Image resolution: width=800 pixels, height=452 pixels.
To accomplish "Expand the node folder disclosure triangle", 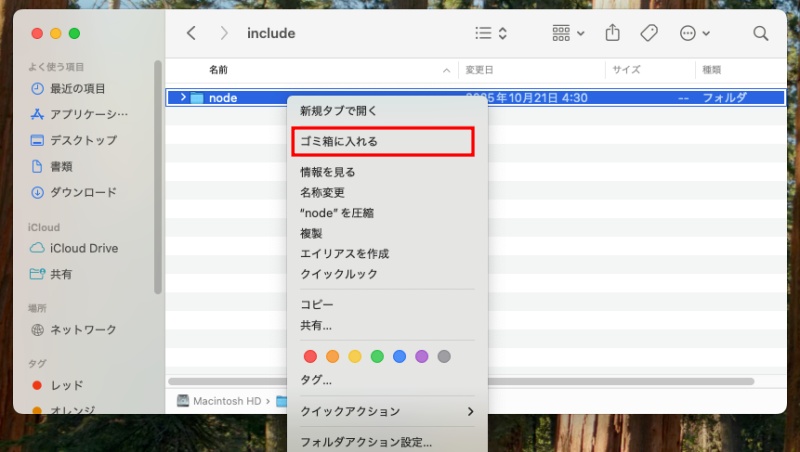I will click(182, 98).
